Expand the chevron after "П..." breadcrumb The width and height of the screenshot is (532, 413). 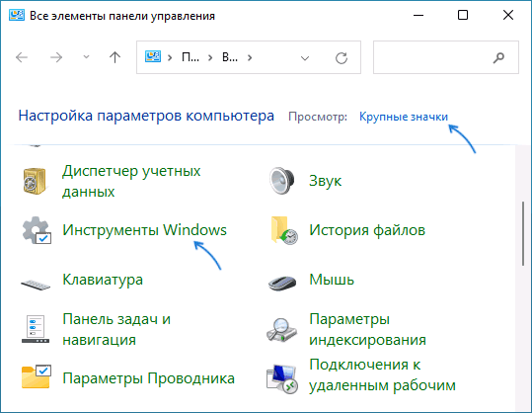(x=210, y=58)
